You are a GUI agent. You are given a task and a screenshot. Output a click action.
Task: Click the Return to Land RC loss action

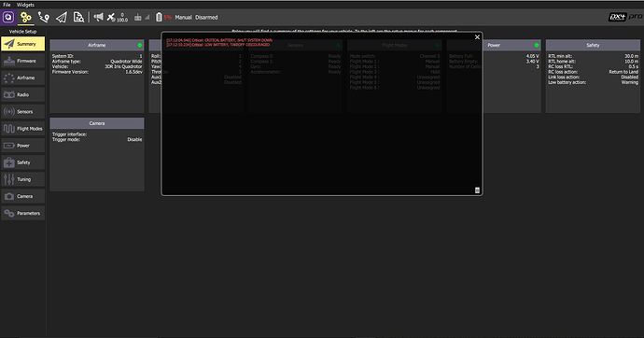623,72
